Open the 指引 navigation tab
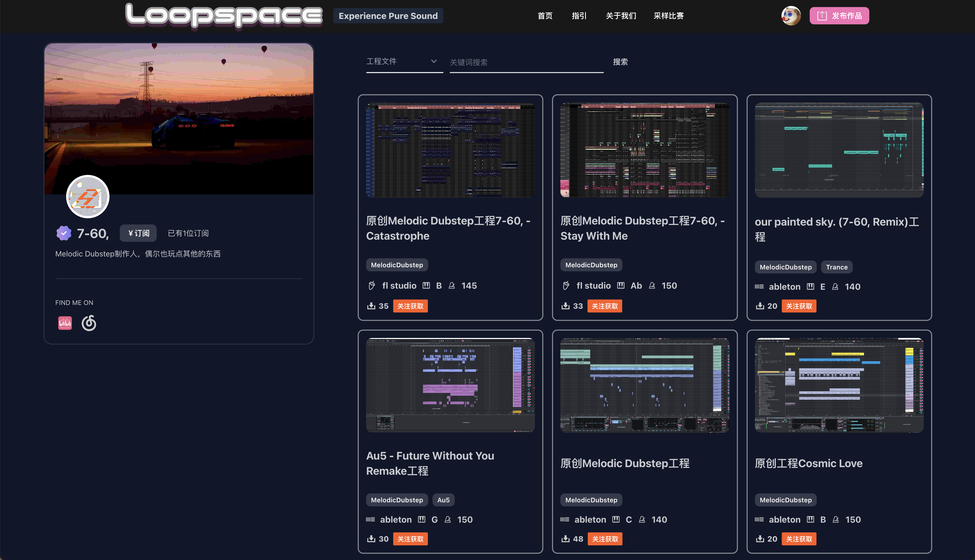The width and height of the screenshot is (975, 560). click(579, 16)
